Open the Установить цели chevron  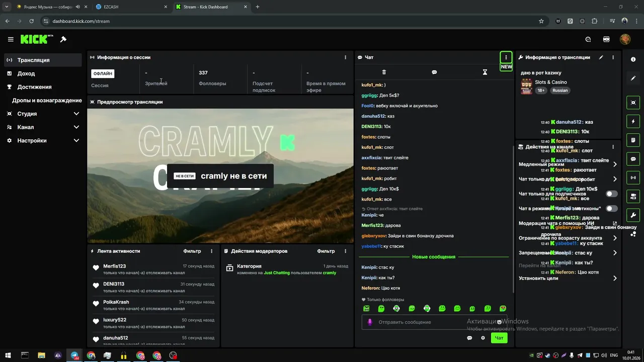pos(615,278)
